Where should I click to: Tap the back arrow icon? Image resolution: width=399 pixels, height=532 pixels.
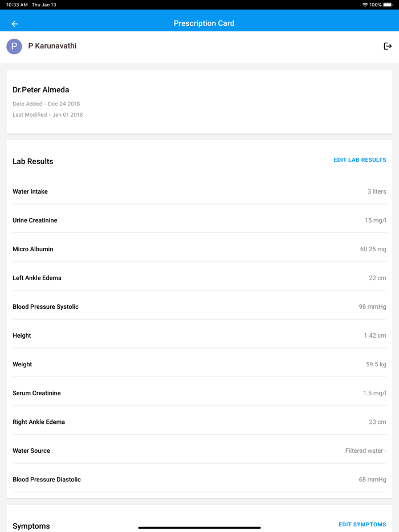15,24
